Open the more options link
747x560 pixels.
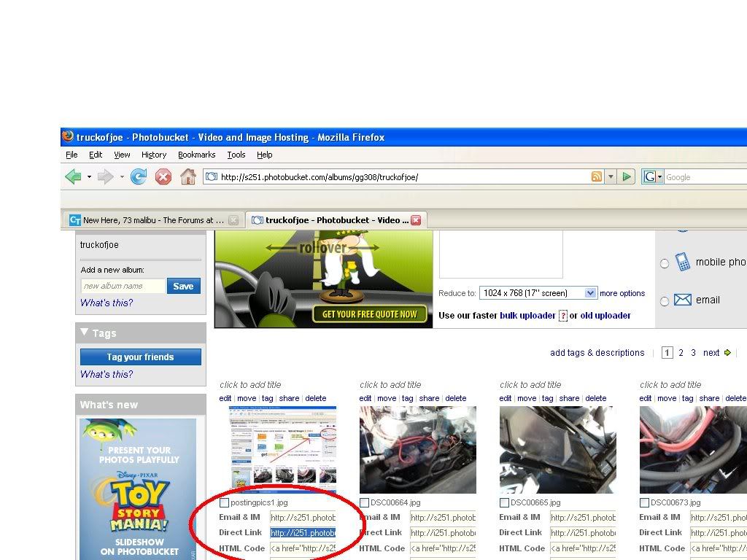tap(622, 293)
